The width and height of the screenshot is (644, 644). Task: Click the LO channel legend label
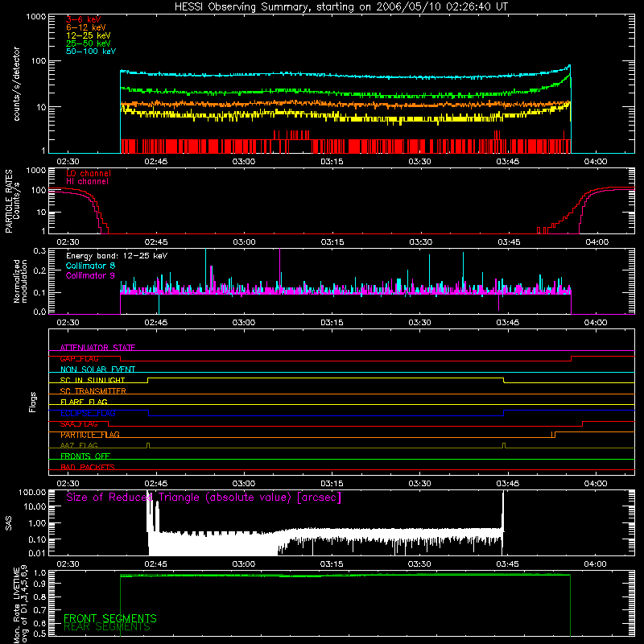point(89,173)
